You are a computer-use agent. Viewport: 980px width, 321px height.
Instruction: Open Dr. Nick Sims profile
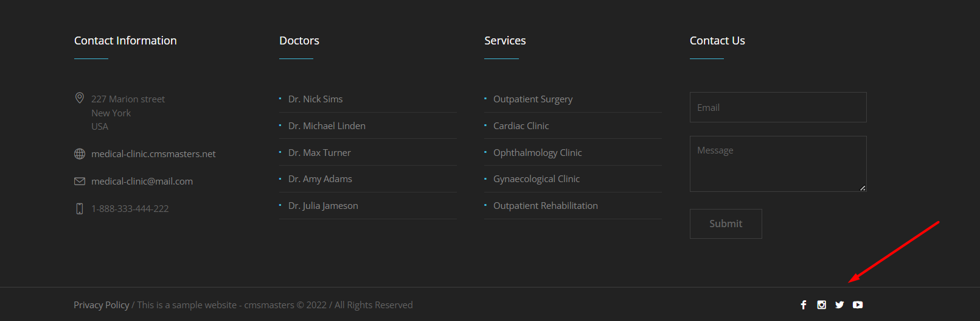[315, 99]
